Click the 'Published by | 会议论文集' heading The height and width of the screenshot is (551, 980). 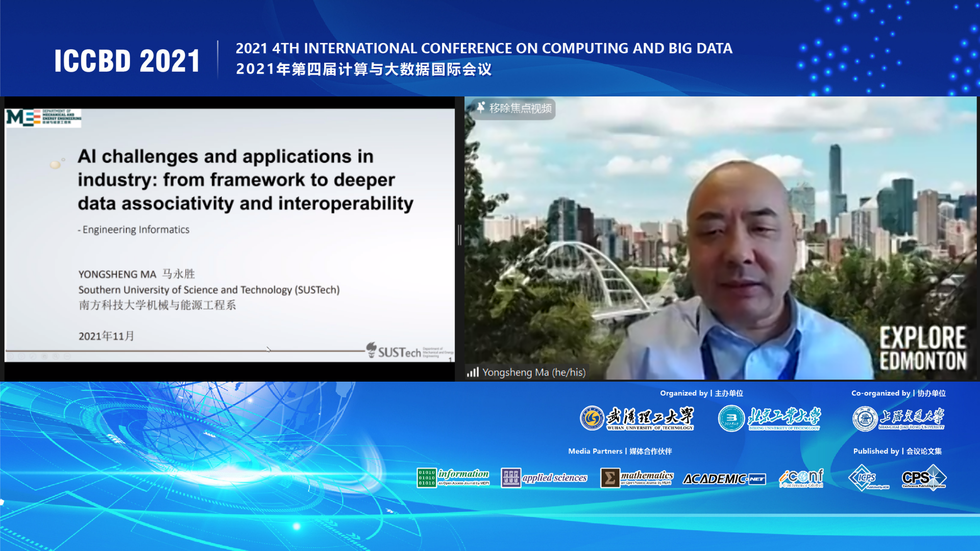point(897,451)
